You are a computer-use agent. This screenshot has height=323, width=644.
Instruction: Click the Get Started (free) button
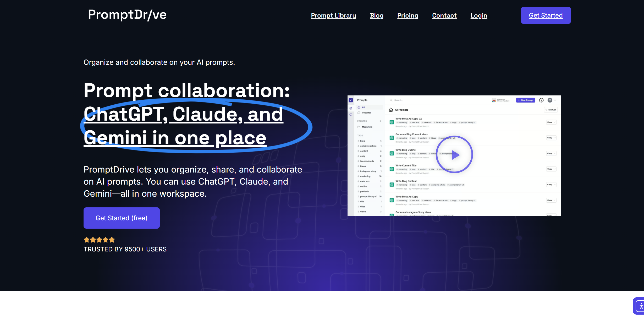click(x=122, y=218)
